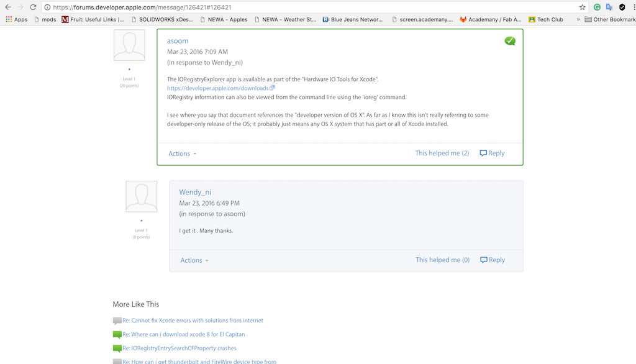Click This helped me (0)

442,260
